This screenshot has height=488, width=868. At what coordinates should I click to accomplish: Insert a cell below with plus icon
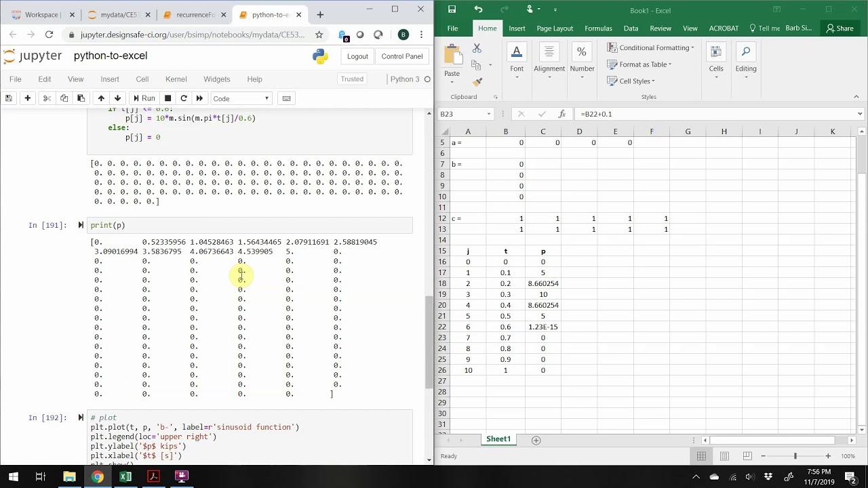click(28, 98)
